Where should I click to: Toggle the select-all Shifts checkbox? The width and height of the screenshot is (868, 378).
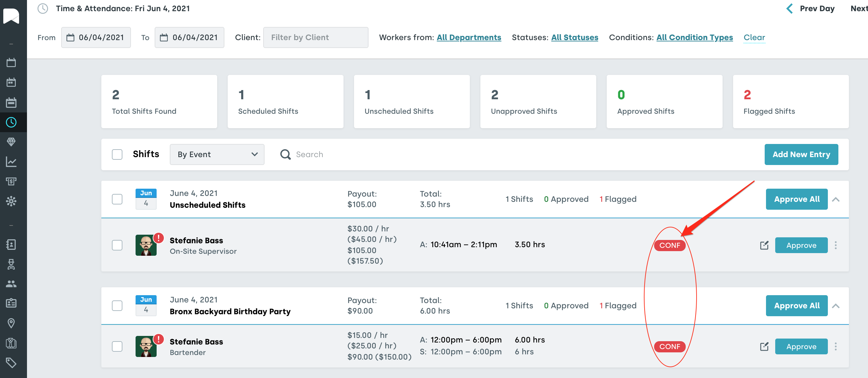(117, 154)
